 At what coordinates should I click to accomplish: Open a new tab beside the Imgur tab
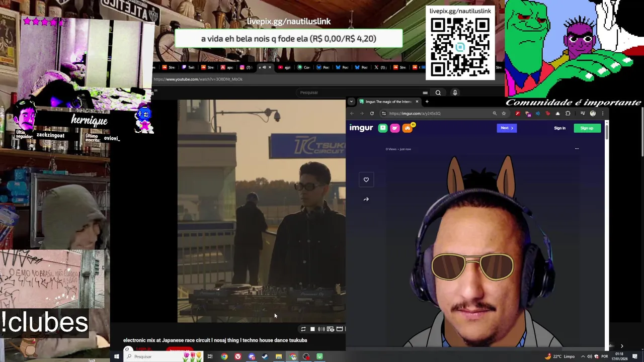click(x=427, y=102)
